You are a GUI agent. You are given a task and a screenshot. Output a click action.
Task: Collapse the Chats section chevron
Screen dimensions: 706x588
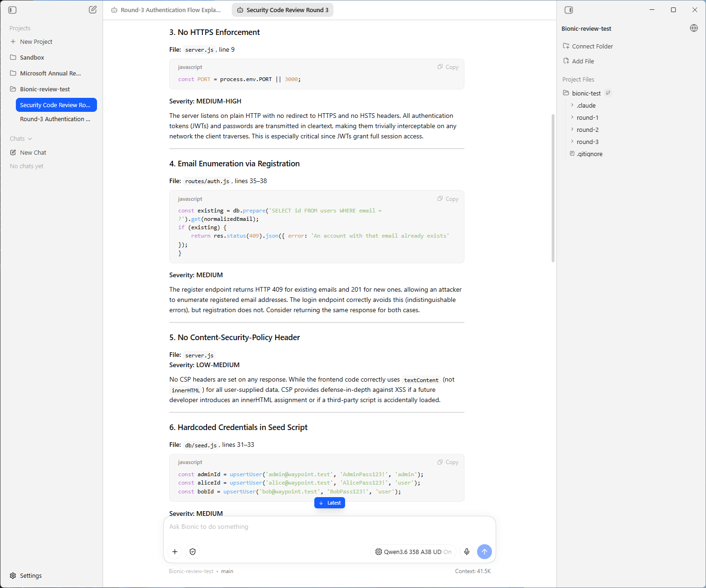click(x=30, y=139)
